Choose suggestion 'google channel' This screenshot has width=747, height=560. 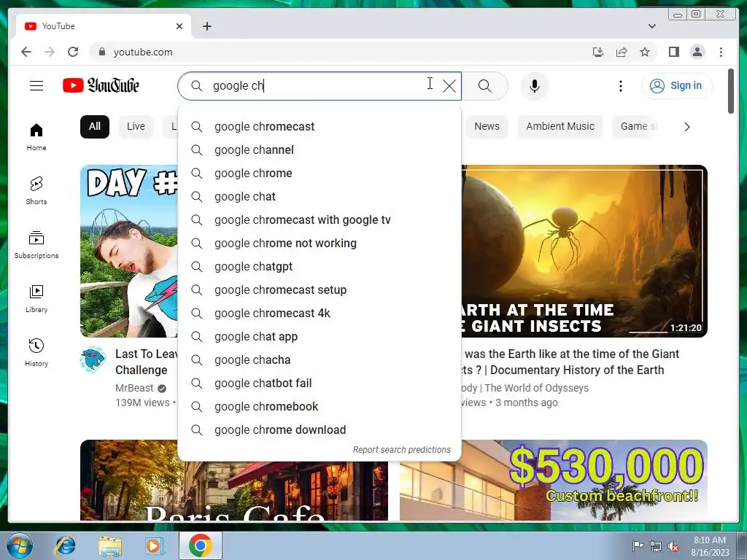[320, 150]
